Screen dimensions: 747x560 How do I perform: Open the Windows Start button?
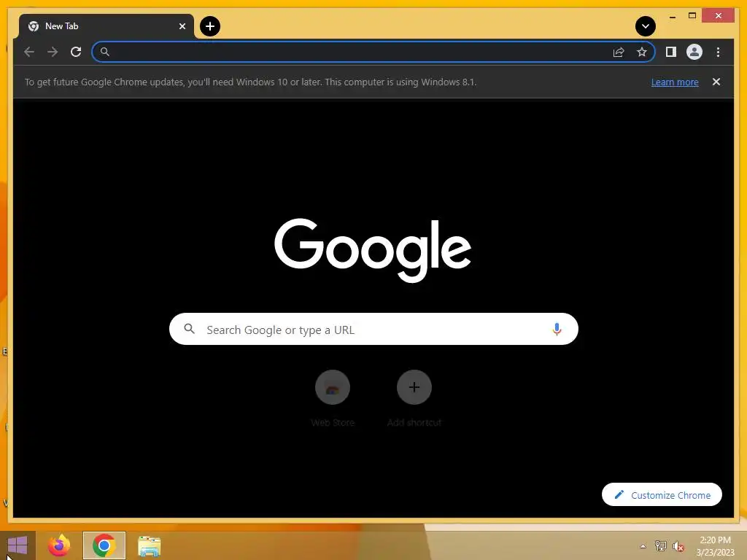[18, 545]
